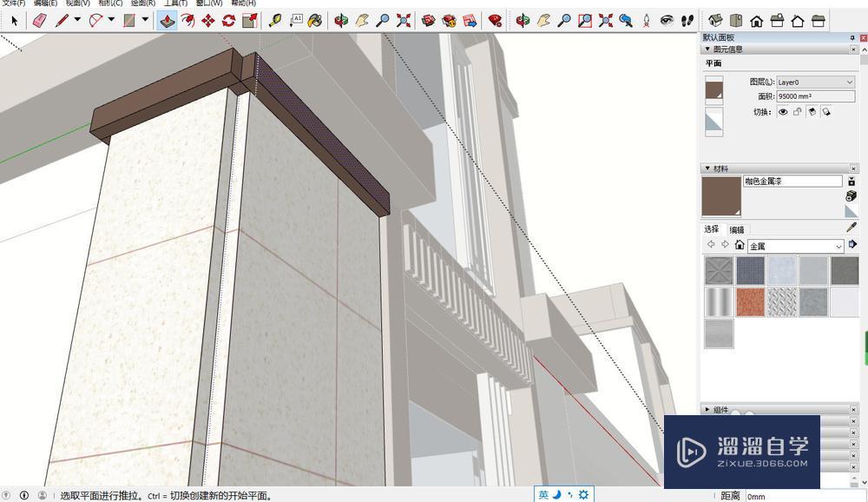The height and width of the screenshot is (502, 868).
Task: Open the 相机(C) menu
Action: pos(110,3)
